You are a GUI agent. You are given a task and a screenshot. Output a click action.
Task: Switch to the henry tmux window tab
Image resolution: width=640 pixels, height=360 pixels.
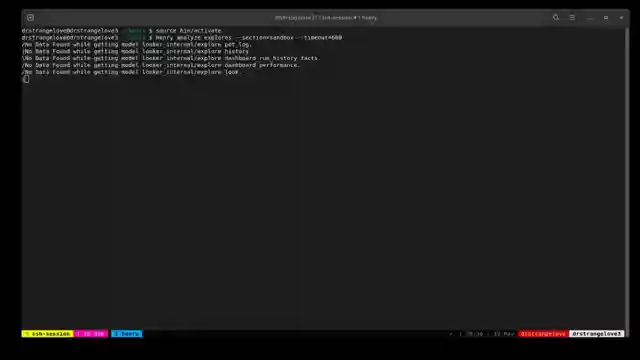click(x=127, y=334)
